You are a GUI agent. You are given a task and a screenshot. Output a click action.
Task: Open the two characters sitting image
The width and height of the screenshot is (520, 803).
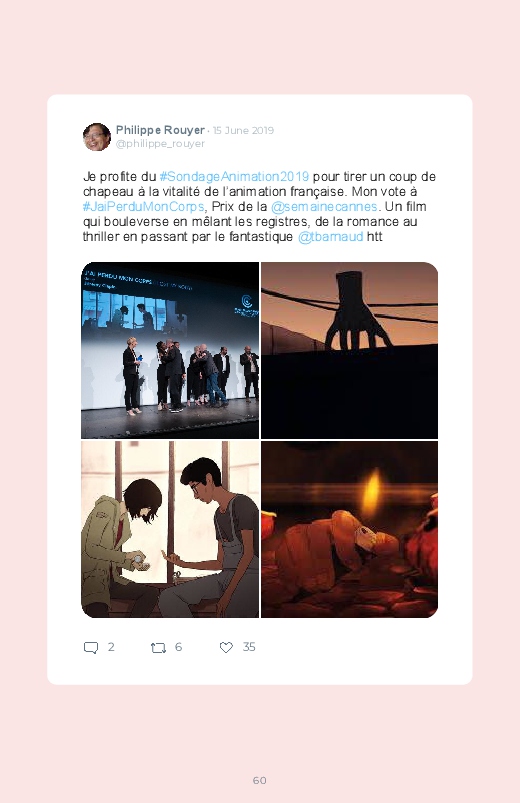pyautogui.click(x=170, y=529)
